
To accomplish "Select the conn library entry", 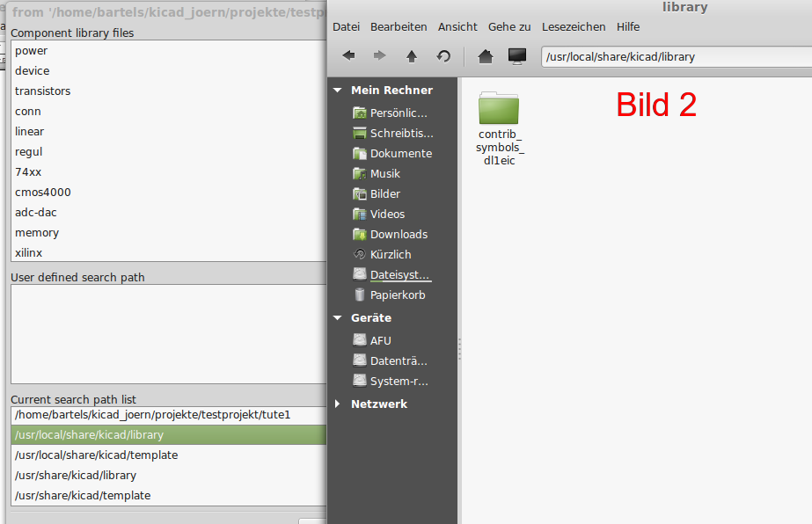I will pos(168,112).
